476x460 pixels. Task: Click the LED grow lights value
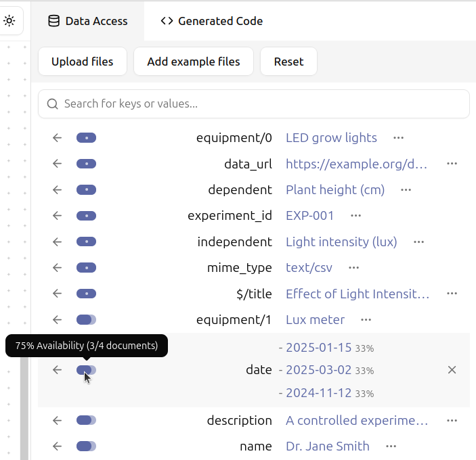(331, 138)
